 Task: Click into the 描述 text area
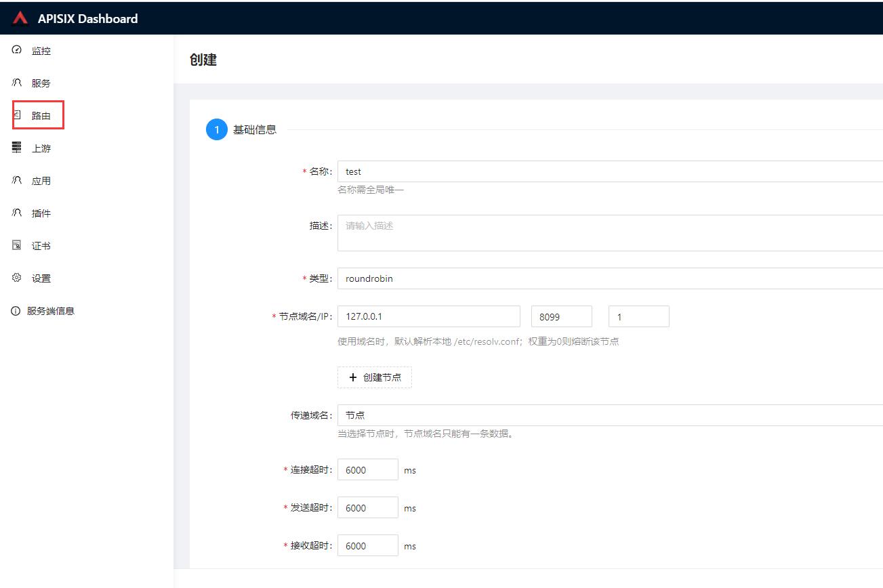tap(610, 233)
